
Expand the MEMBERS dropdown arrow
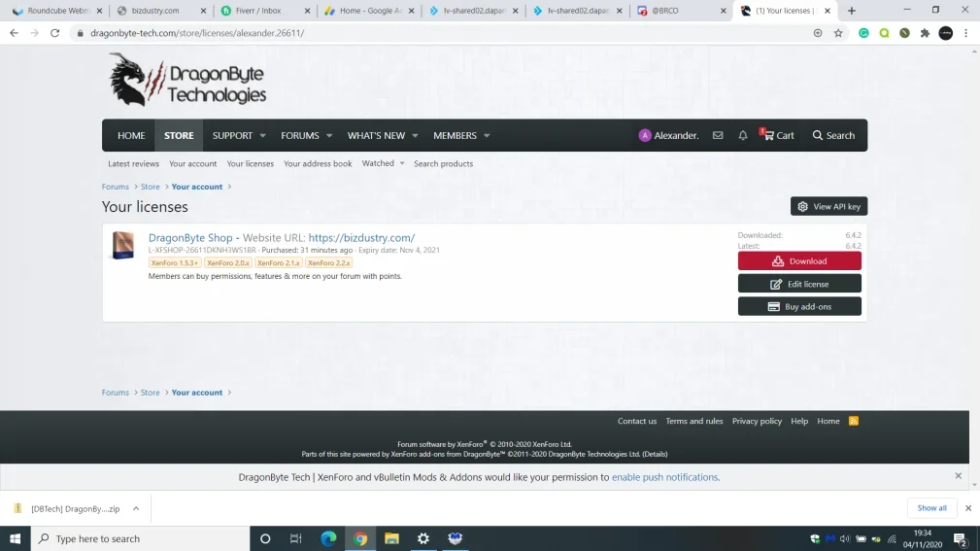[487, 136]
